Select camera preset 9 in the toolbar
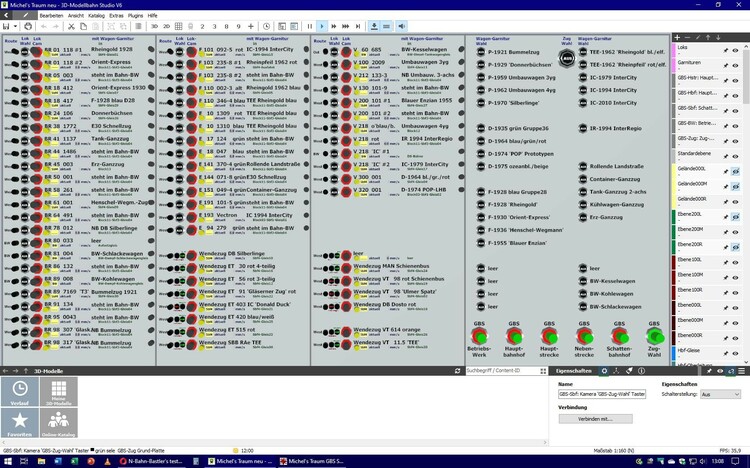The width and height of the screenshot is (750, 468). click(x=238, y=26)
